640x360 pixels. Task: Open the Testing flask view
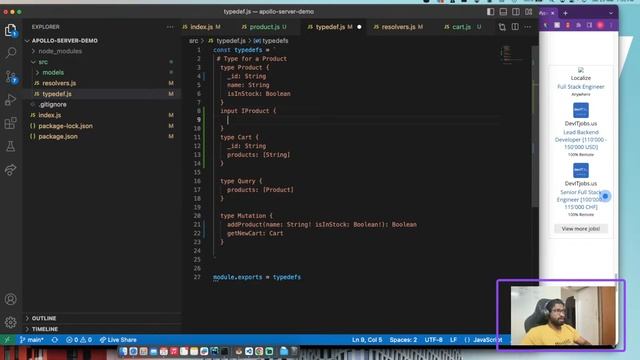(x=11, y=146)
